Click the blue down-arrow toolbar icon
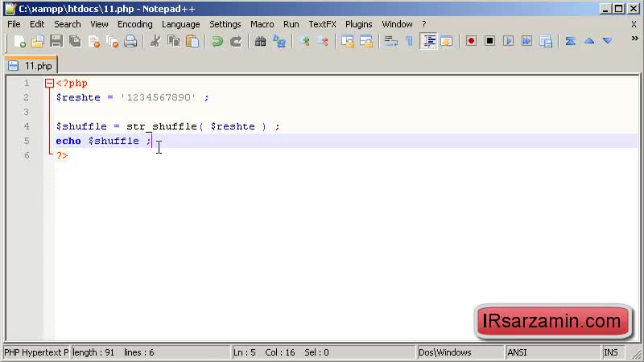The width and height of the screenshot is (644, 362). pos(608,42)
